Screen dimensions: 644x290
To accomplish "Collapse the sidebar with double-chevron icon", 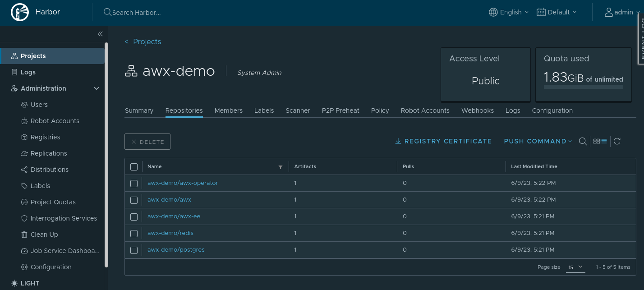I will [x=100, y=34].
